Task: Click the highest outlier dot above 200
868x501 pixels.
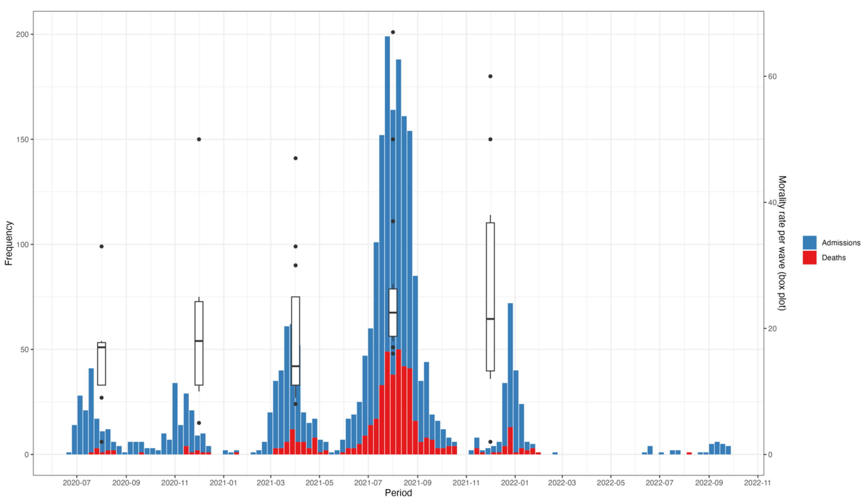Action: (393, 32)
